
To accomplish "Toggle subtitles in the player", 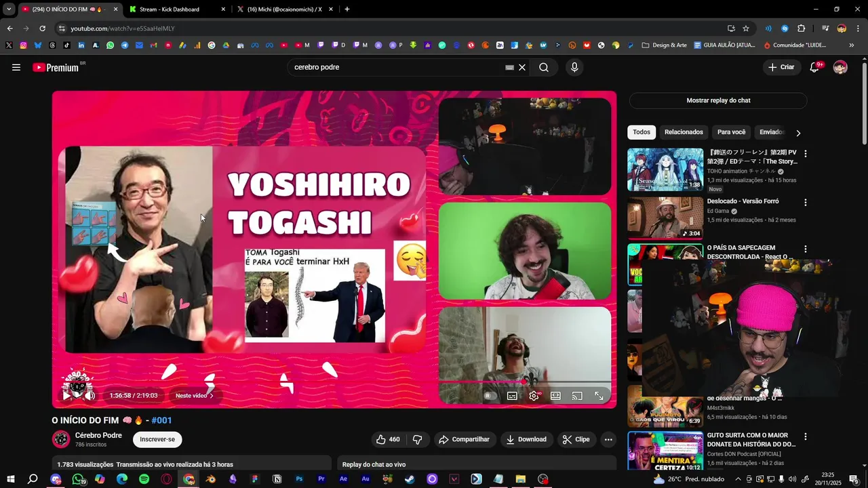I will tap(512, 396).
